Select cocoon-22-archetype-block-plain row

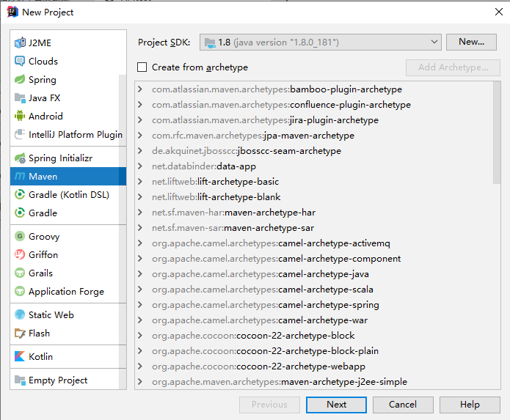coord(314,351)
